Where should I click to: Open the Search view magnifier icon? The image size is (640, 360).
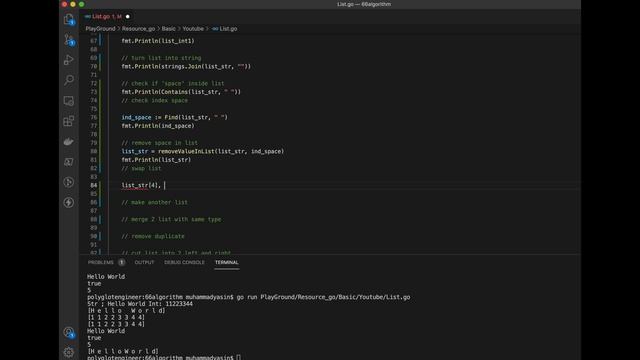(x=69, y=80)
